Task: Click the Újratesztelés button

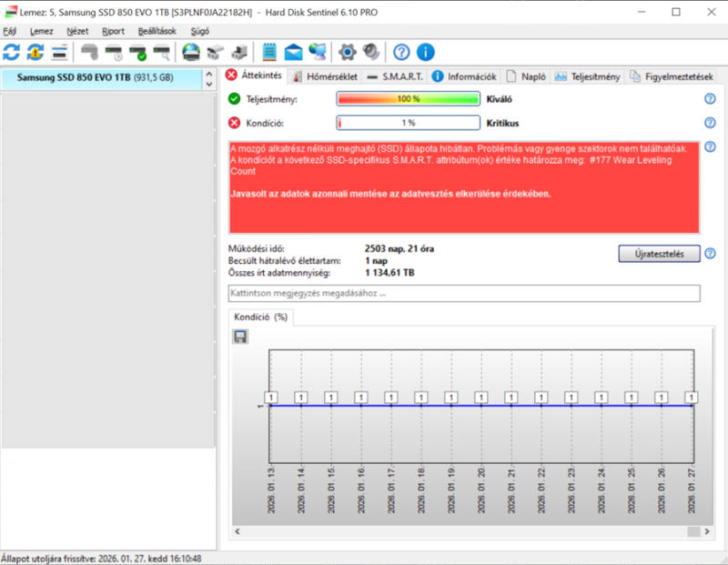Action: pyautogui.click(x=659, y=254)
